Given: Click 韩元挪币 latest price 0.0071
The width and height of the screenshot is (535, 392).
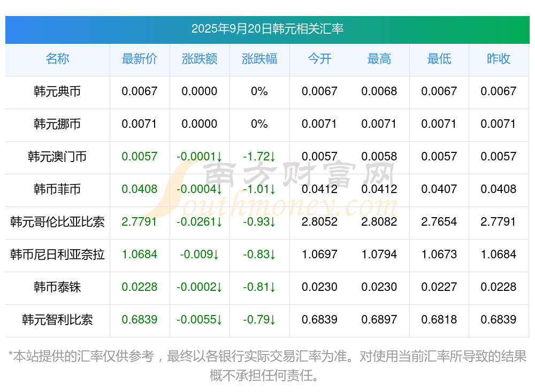Looking at the screenshot, I should (x=139, y=124).
